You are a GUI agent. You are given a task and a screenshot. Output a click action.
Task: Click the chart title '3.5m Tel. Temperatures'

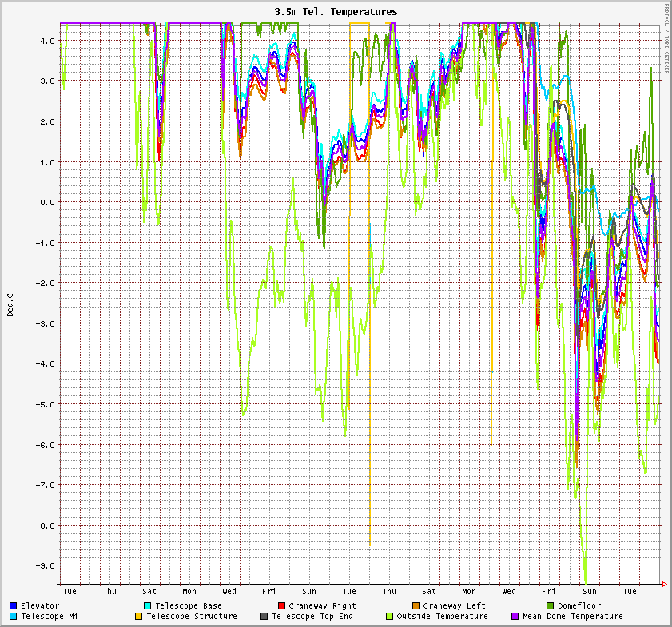[336, 12]
